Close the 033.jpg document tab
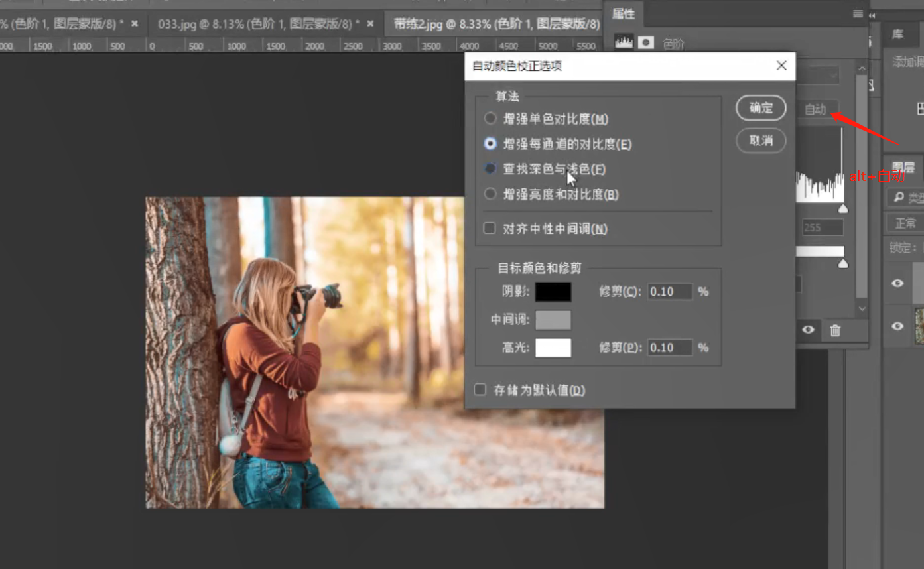Image resolution: width=924 pixels, height=569 pixels. [x=370, y=24]
